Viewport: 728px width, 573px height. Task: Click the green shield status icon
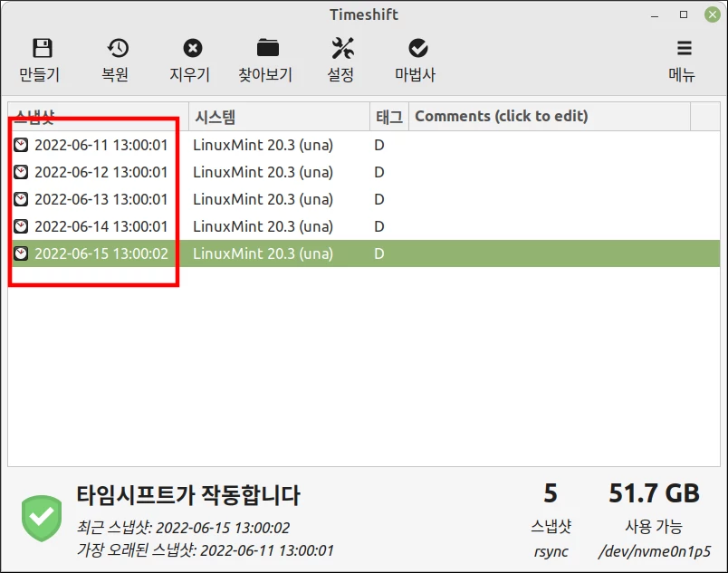click(42, 519)
